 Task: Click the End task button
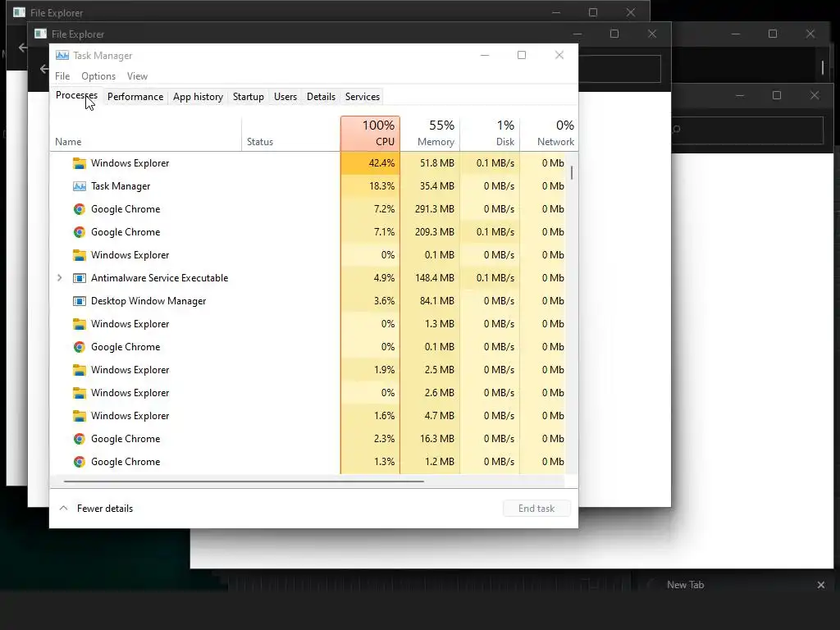[x=536, y=509]
